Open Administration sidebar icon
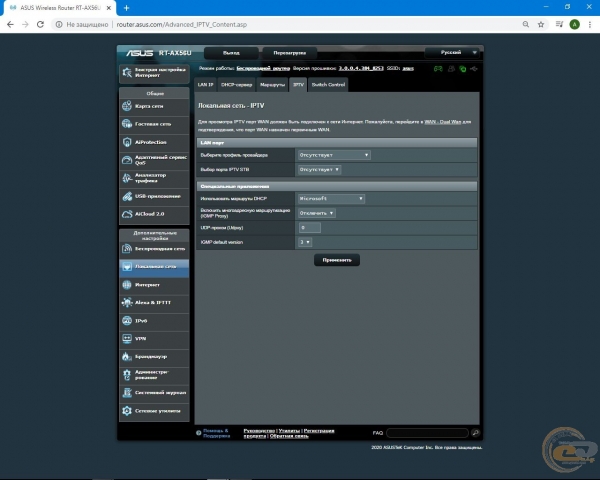Viewport: 600px width, 480px height. click(x=127, y=375)
